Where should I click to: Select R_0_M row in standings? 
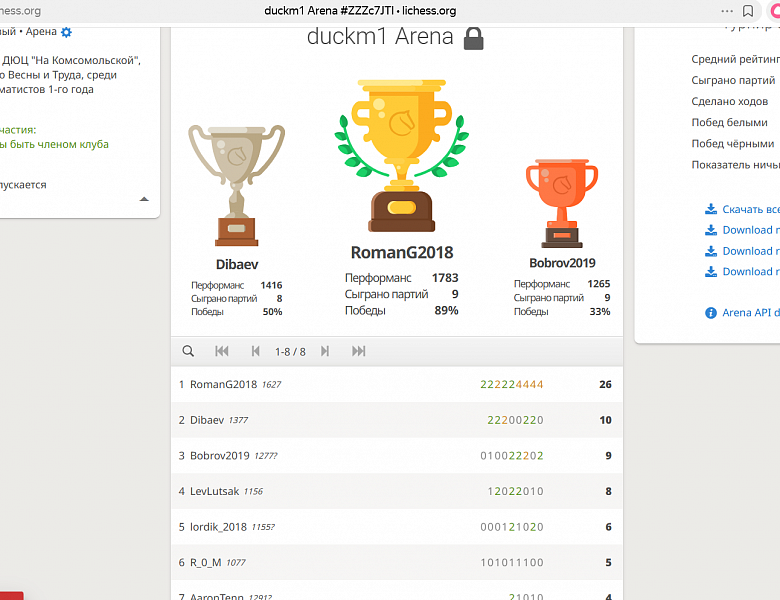(397, 563)
